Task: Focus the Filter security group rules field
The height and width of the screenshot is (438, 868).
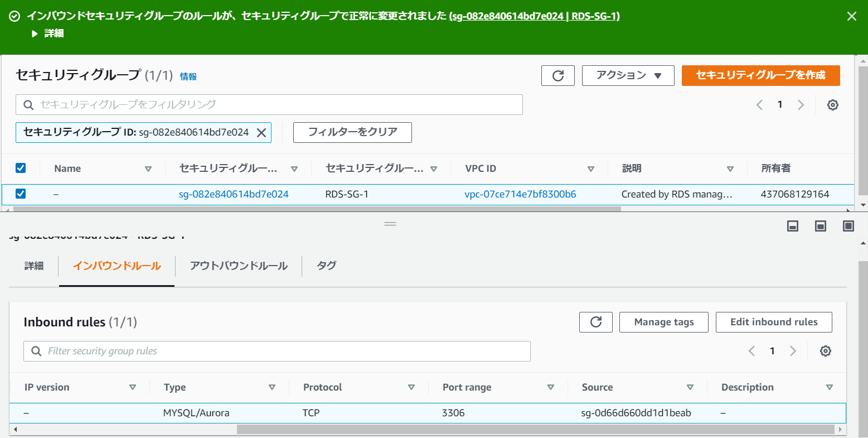Action: point(277,351)
